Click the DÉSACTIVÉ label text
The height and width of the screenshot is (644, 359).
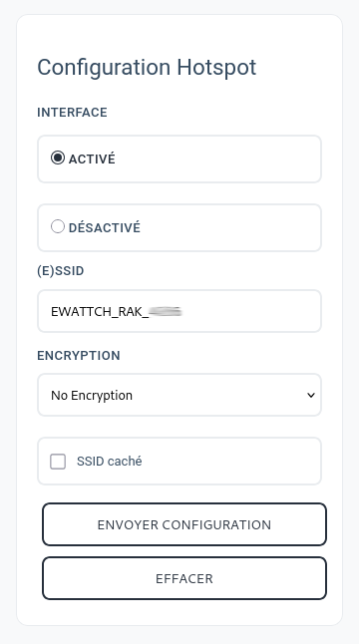click(x=105, y=227)
